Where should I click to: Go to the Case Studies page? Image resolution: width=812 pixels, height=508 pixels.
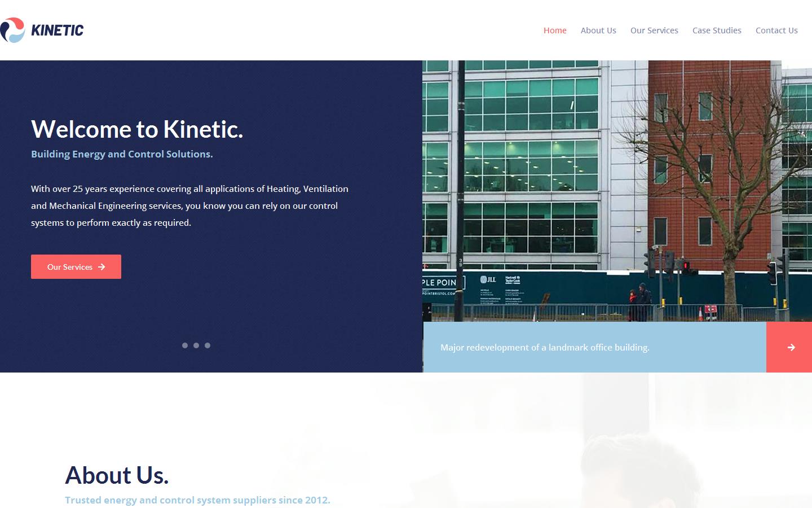click(x=717, y=30)
